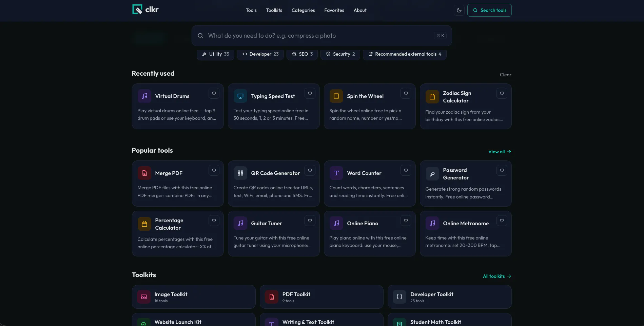Open the Student Math Toolkit card
The width and height of the screenshot is (644, 326).
449,320
